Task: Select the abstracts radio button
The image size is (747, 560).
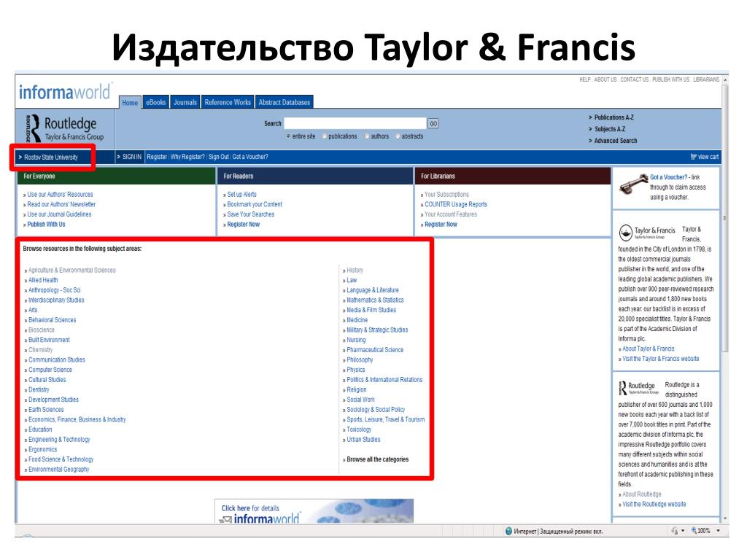Action: tap(398, 136)
